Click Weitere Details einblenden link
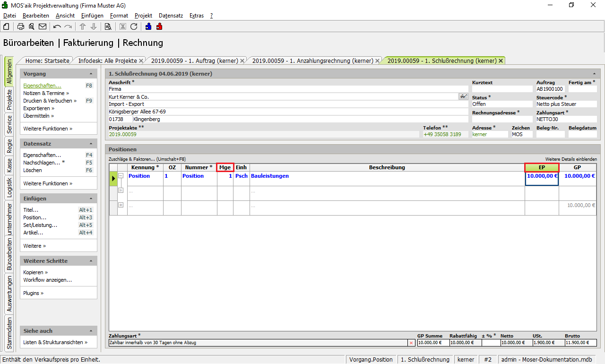 tap(570, 159)
